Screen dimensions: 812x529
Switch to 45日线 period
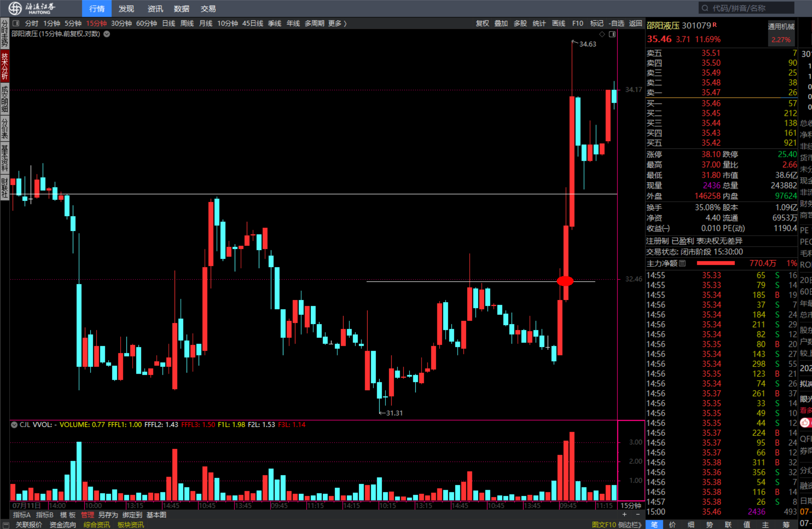pyautogui.click(x=253, y=23)
